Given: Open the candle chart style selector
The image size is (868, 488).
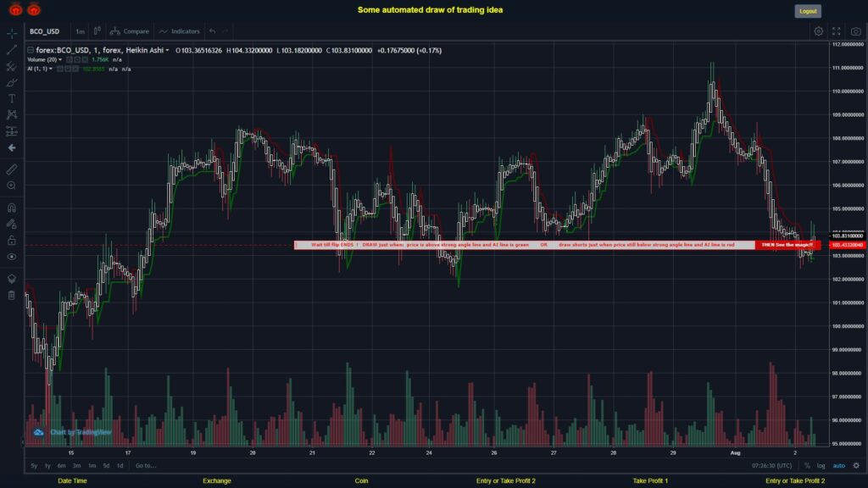Looking at the screenshot, I should point(97,31).
